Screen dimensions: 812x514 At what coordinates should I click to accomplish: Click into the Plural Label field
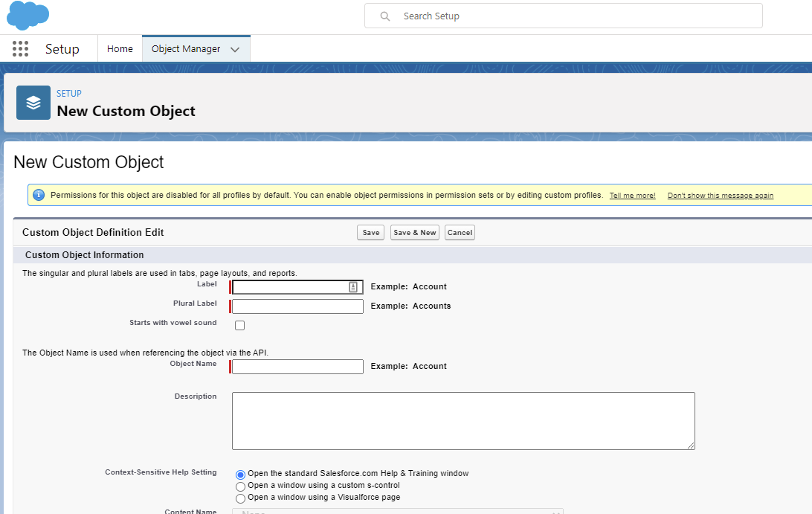click(297, 306)
